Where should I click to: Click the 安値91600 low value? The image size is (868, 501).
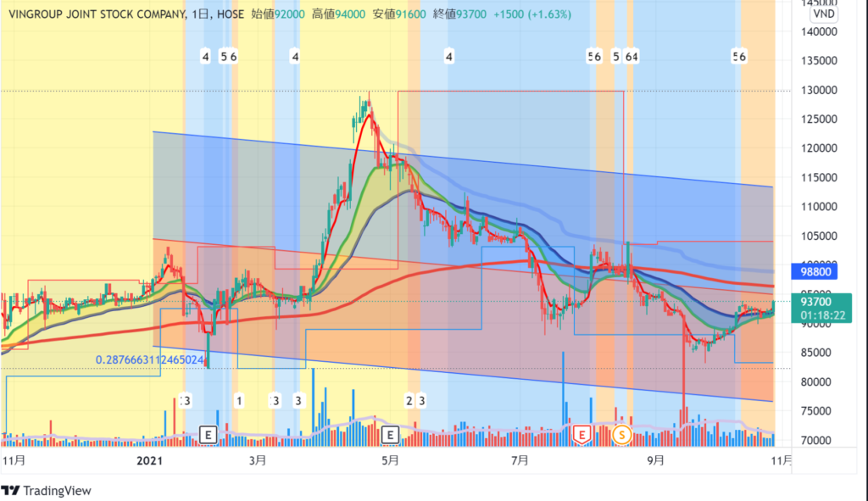tap(399, 14)
